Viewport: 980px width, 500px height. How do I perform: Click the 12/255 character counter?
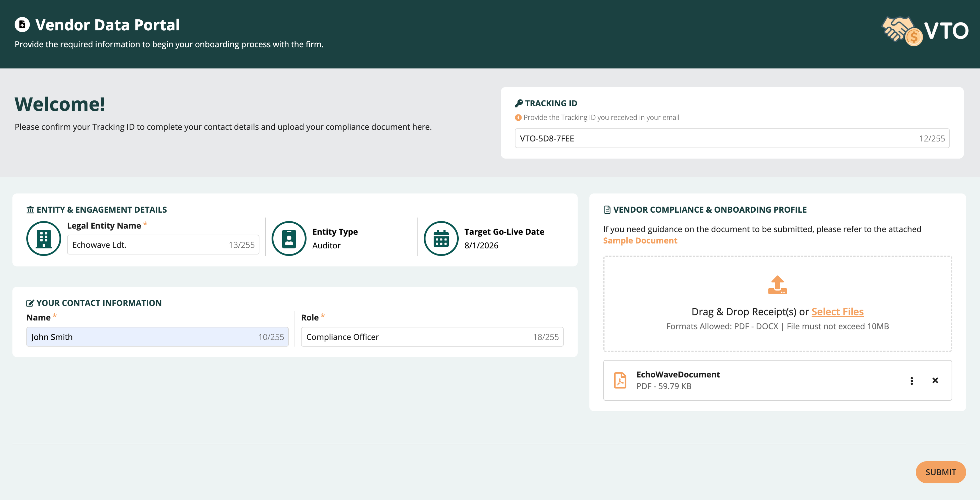tap(932, 139)
